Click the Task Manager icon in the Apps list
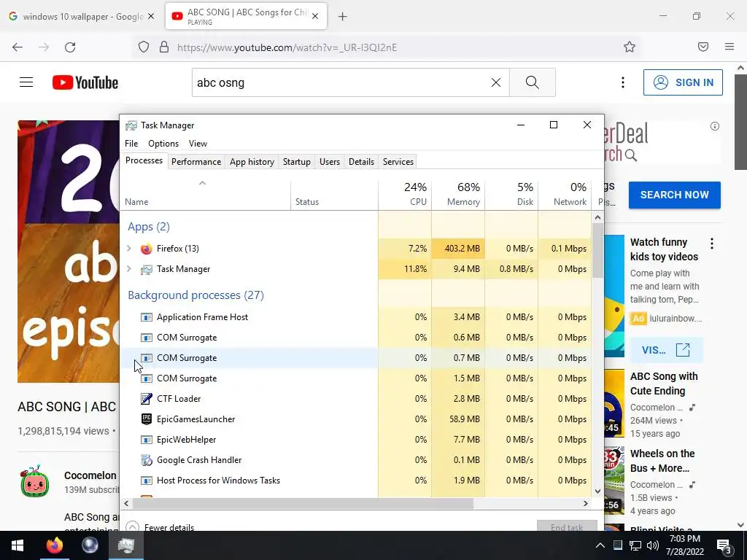Viewport: 747px width, 560px height. [146, 270]
